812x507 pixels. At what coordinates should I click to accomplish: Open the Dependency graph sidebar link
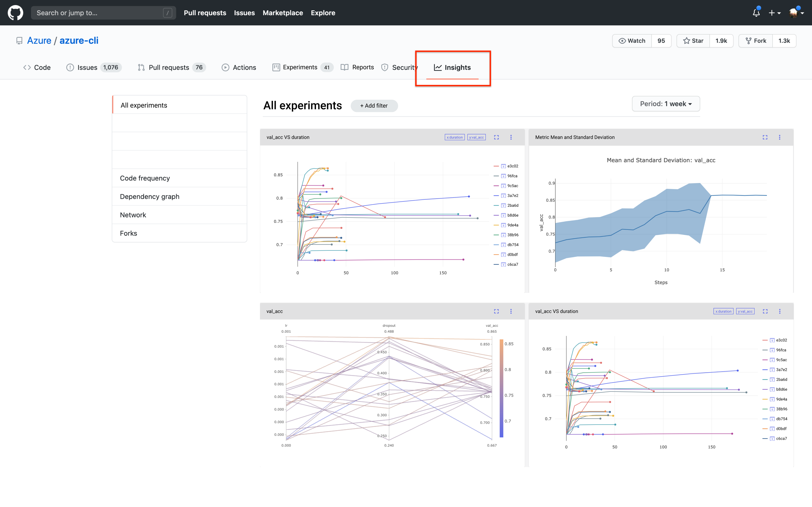click(x=150, y=197)
